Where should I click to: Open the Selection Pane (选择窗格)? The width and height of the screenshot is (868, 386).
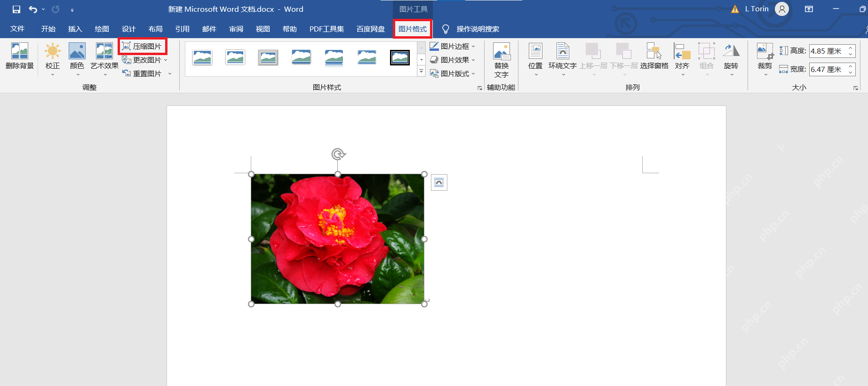654,56
